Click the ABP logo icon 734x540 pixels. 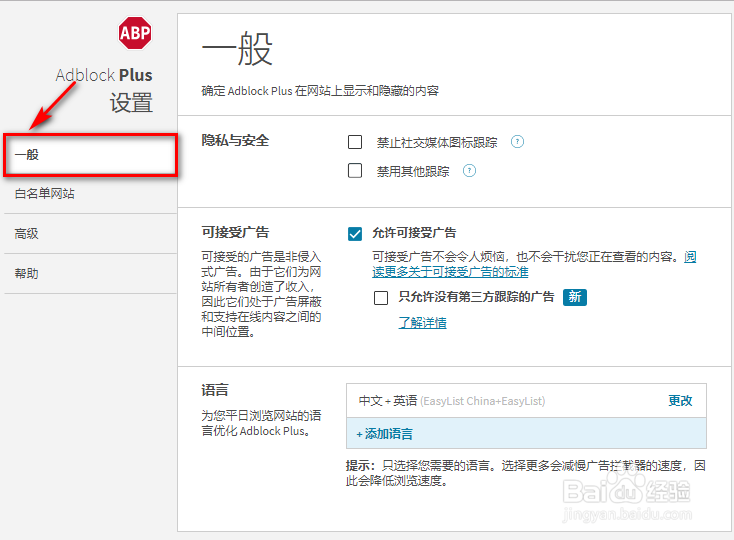(x=135, y=33)
